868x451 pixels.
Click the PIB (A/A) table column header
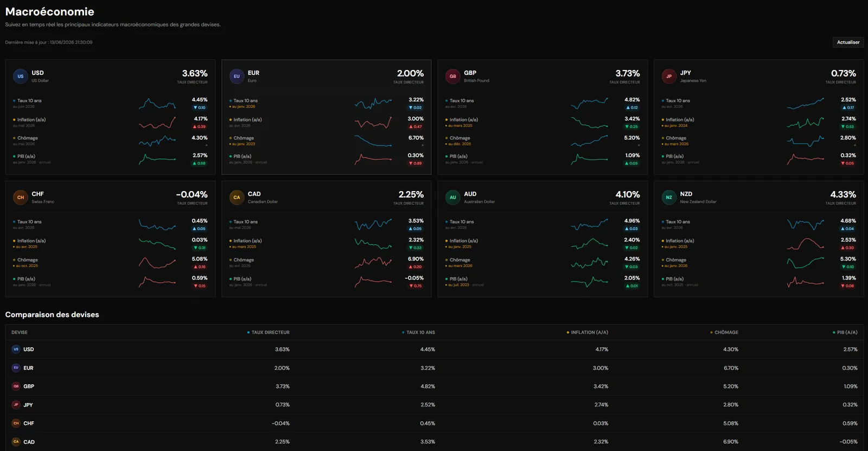845,333
